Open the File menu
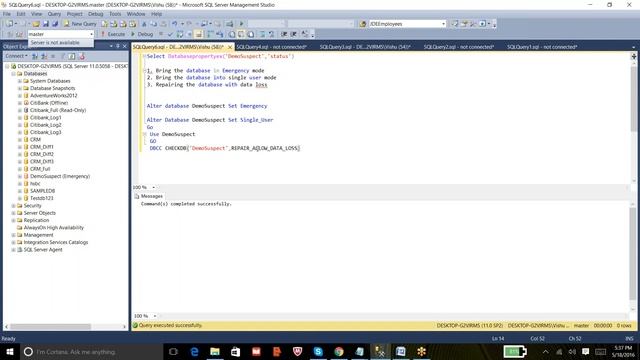This screenshot has width=640, height=360. [7, 14]
